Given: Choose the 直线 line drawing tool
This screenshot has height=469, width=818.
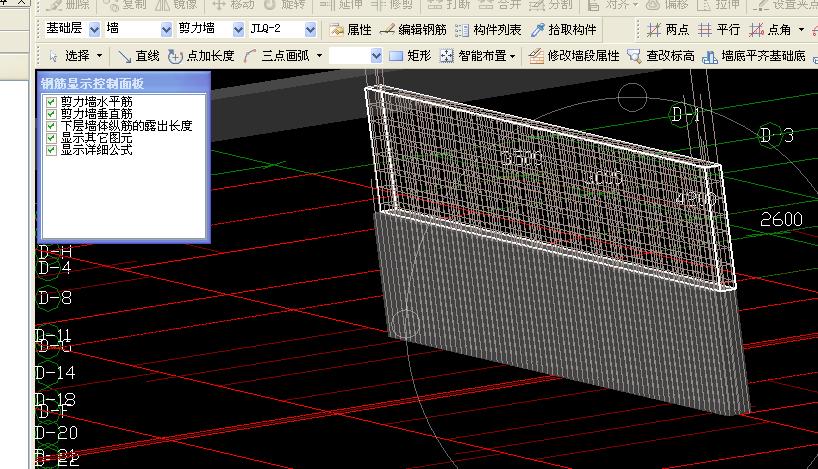Looking at the screenshot, I should pyautogui.click(x=138, y=55).
